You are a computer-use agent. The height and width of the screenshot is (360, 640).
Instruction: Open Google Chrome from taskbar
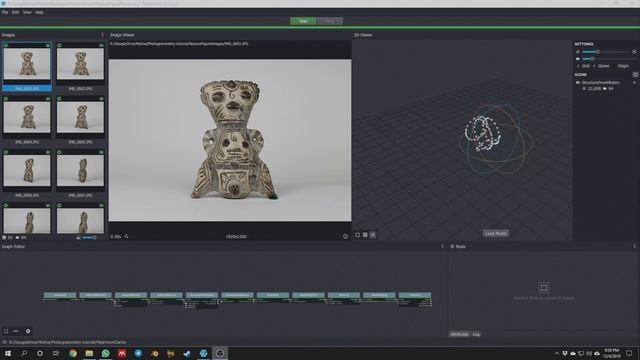tap(73, 353)
